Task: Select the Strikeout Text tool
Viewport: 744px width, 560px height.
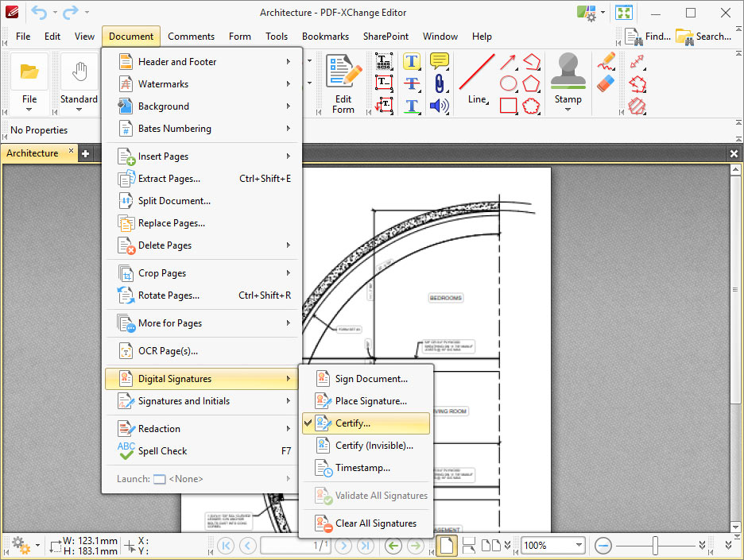Action: (x=412, y=83)
